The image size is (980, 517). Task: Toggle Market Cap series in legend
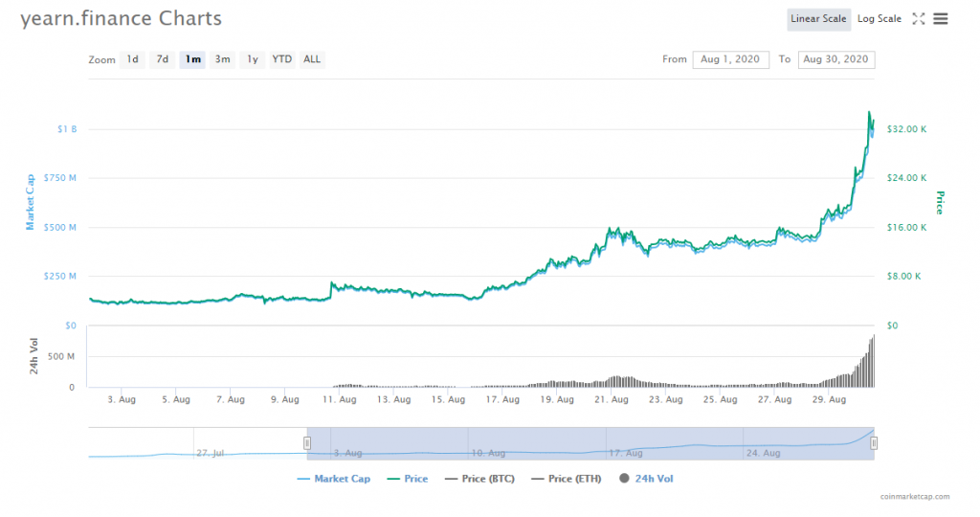334,479
